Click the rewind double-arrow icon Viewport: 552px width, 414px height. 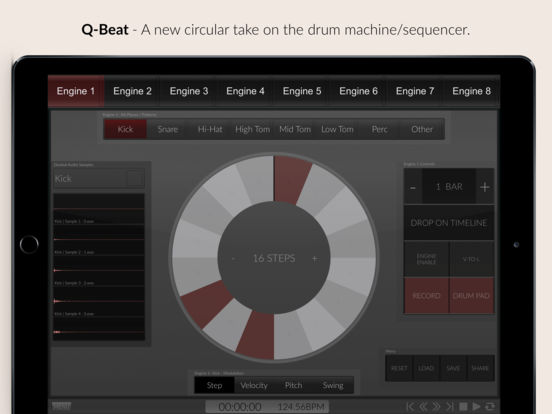pos(424,407)
